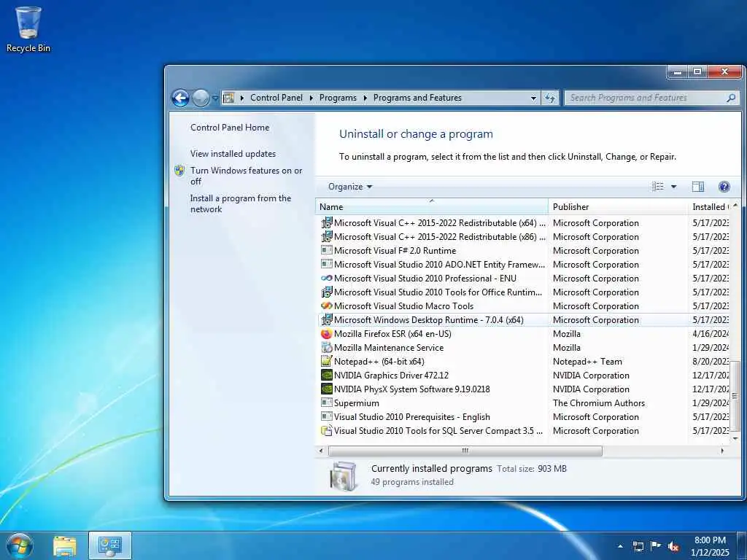This screenshot has height=560, width=747.
Task: Expand the root arrow before Control Panel breadcrumb
Action: (x=242, y=98)
